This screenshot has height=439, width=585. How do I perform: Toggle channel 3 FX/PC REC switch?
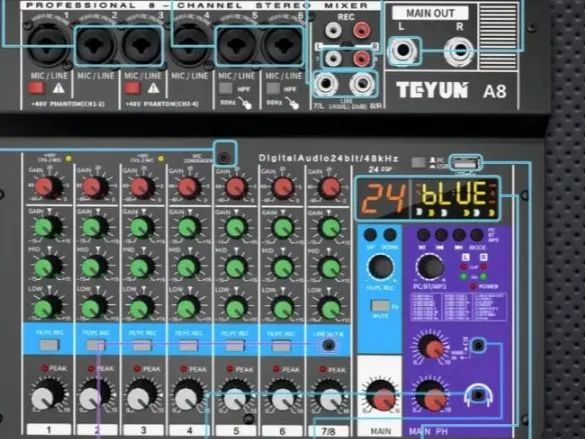(142, 345)
